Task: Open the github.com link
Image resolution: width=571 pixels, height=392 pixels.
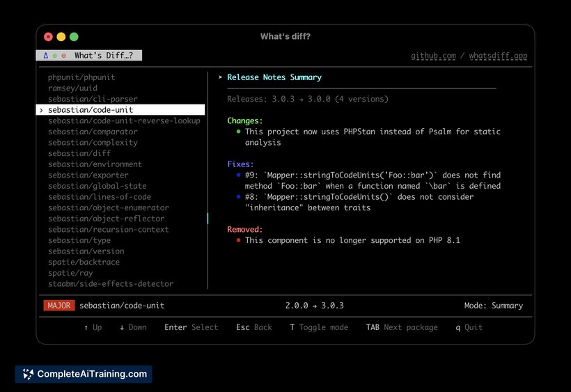Action: (x=433, y=56)
